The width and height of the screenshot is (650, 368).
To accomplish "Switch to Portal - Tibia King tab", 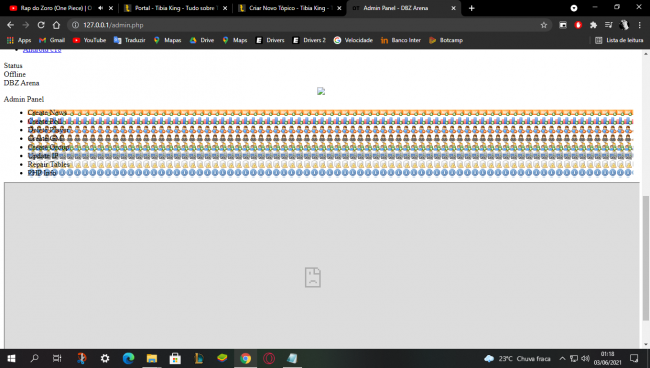I will tap(175, 8).
